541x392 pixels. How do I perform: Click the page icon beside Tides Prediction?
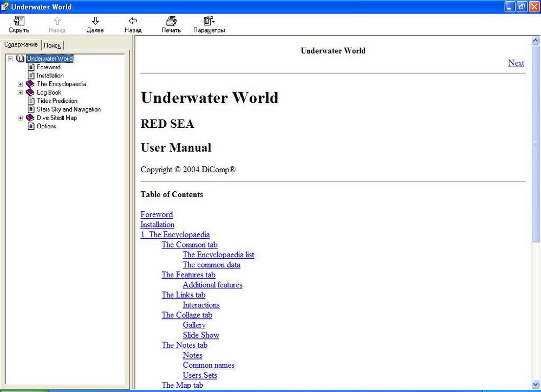[31, 101]
